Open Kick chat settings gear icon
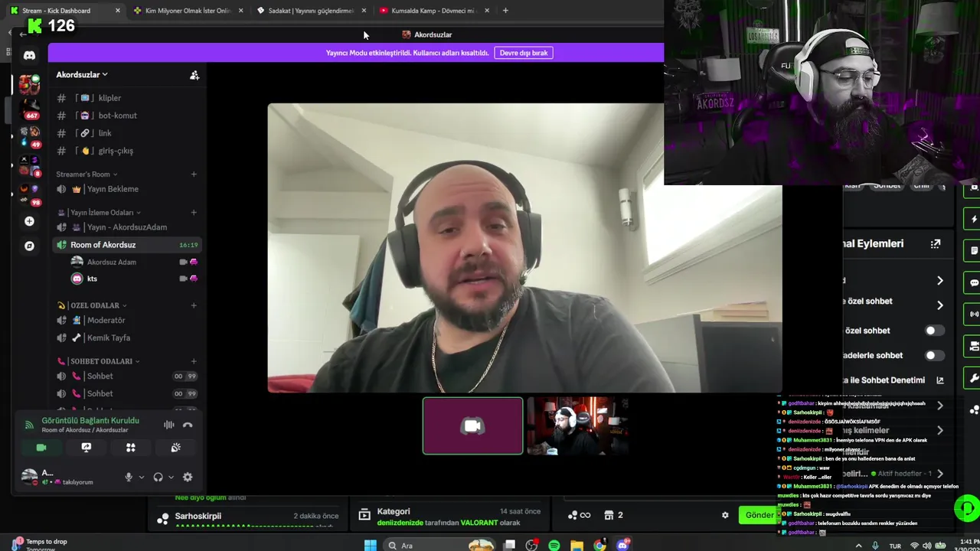 click(x=725, y=515)
